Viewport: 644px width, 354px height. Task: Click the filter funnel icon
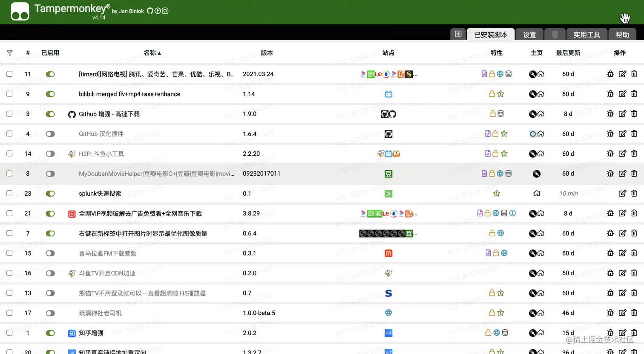coord(9,53)
